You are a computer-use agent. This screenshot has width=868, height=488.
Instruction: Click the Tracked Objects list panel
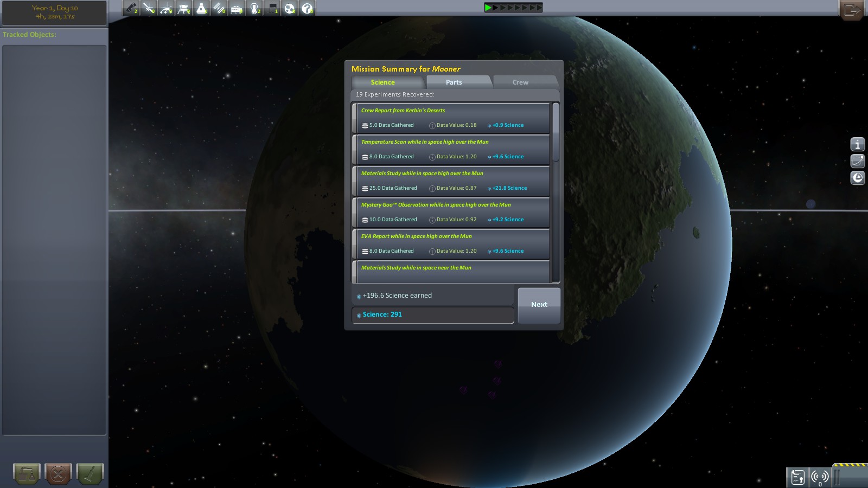(x=54, y=240)
